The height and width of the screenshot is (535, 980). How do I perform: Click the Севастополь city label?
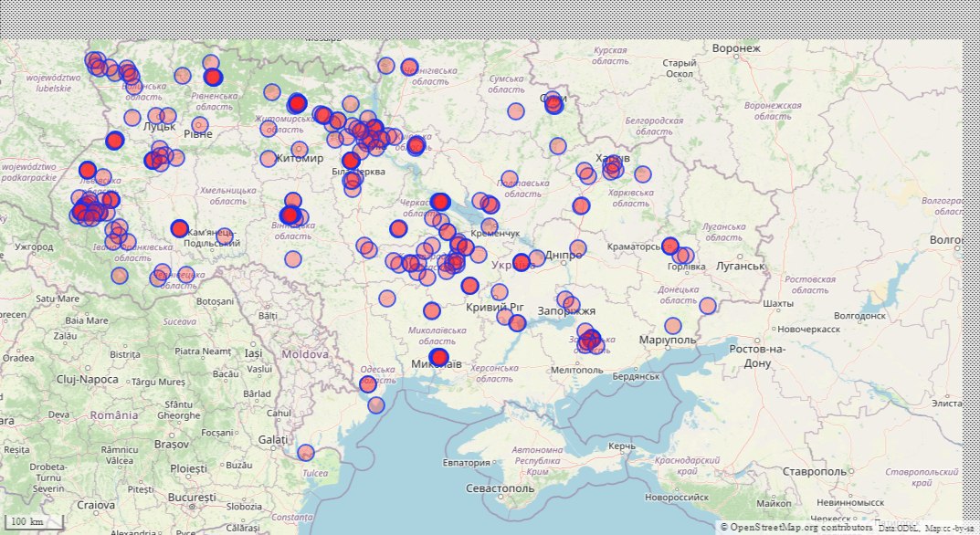coord(500,488)
